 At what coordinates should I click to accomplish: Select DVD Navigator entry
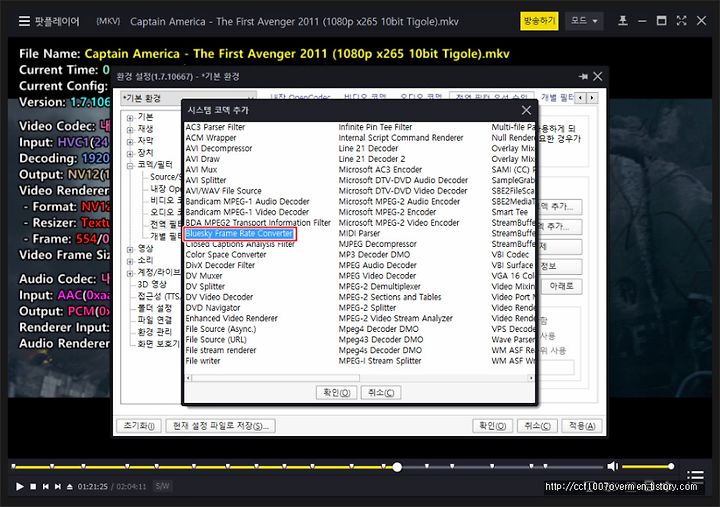pyautogui.click(x=213, y=308)
